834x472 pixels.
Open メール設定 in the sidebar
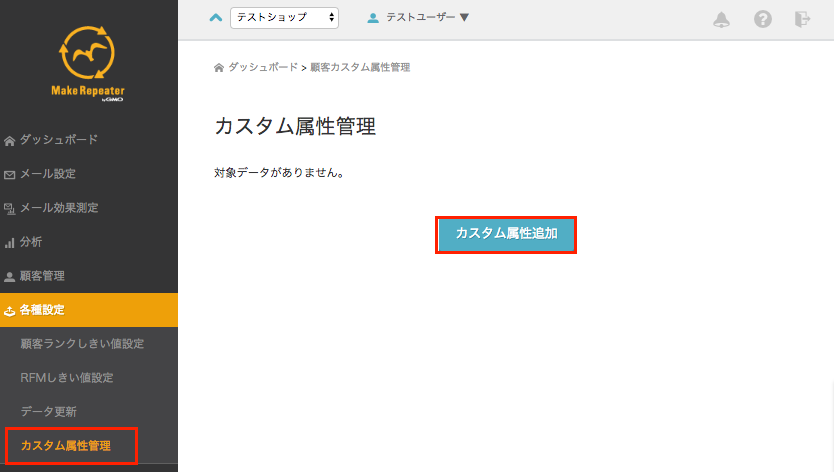47,174
